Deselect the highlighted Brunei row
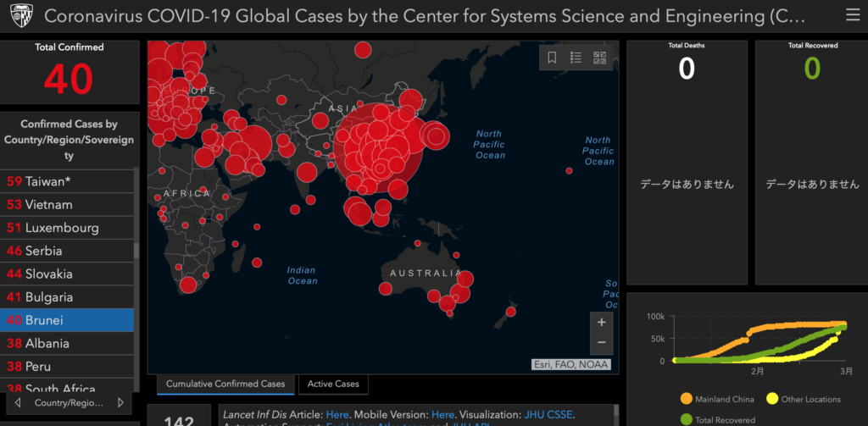868x426 pixels. click(x=67, y=320)
